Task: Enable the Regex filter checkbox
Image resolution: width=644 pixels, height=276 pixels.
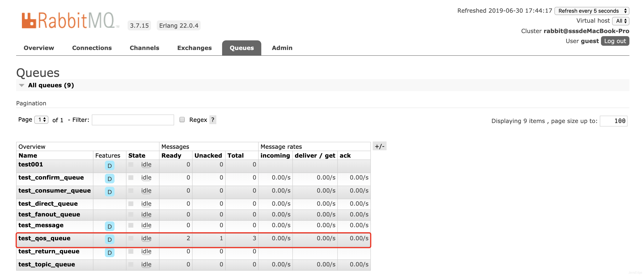Action: pyautogui.click(x=182, y=120)
